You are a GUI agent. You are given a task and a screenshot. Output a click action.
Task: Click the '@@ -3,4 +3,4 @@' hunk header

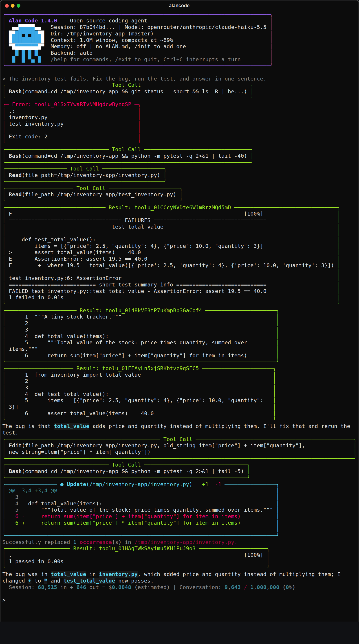click(x=33, y=491)
